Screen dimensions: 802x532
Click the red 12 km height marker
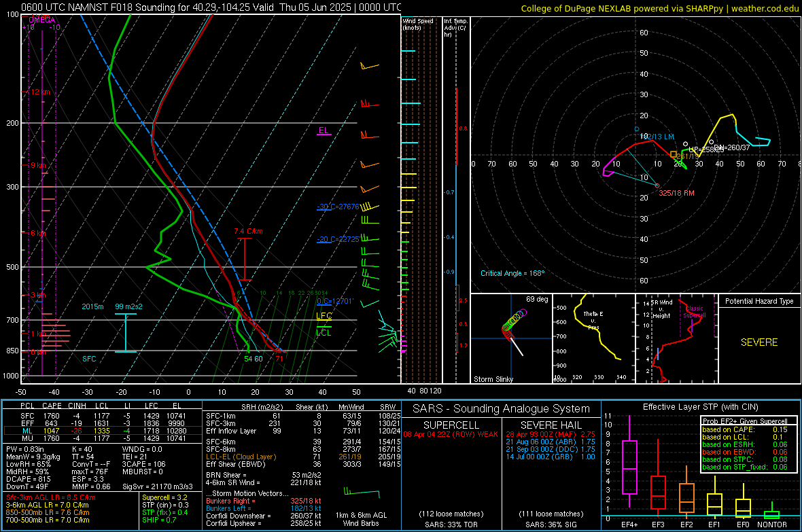point(40,92)
